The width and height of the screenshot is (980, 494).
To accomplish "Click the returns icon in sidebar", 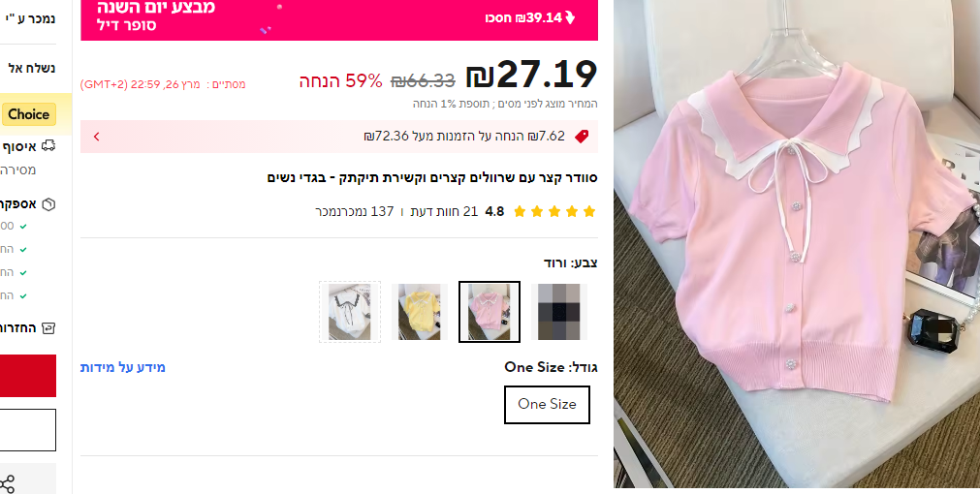I will click(x=48, y=327).
